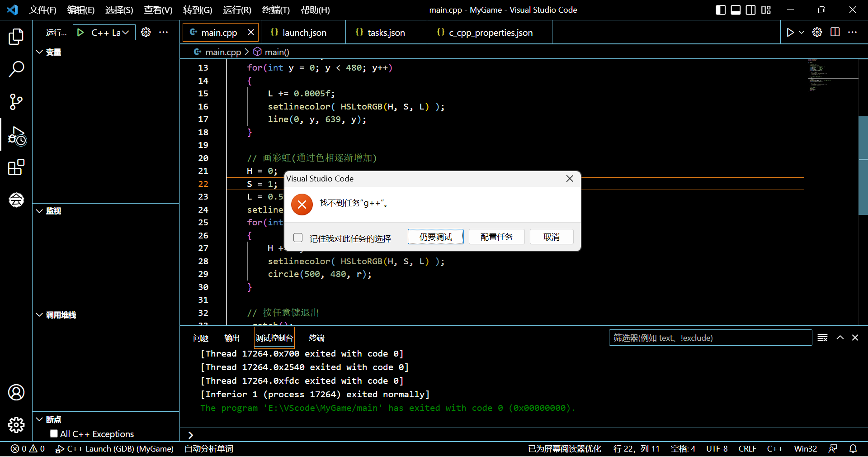Open the Search view in the activity bar

[16, 69]
